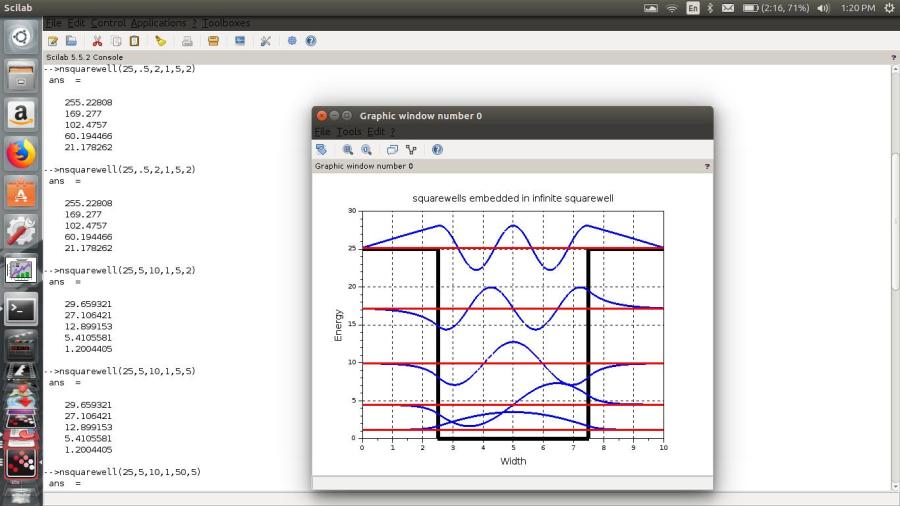Open Tools menu in graphic window
Image resolution: width=900 pixels, height=506 pixels.
tap(348, 131)
